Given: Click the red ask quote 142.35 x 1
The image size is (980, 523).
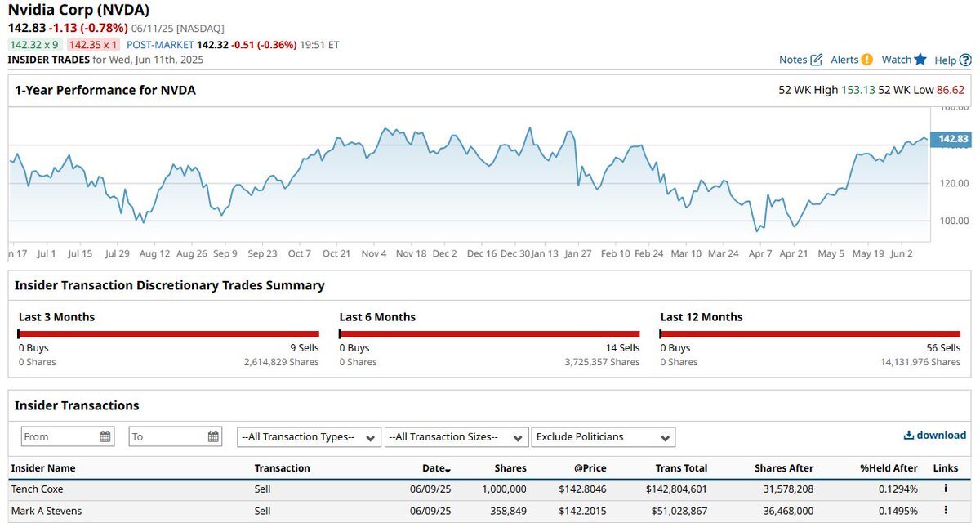Looking at the screenshot, I should (x=93, y=45).
